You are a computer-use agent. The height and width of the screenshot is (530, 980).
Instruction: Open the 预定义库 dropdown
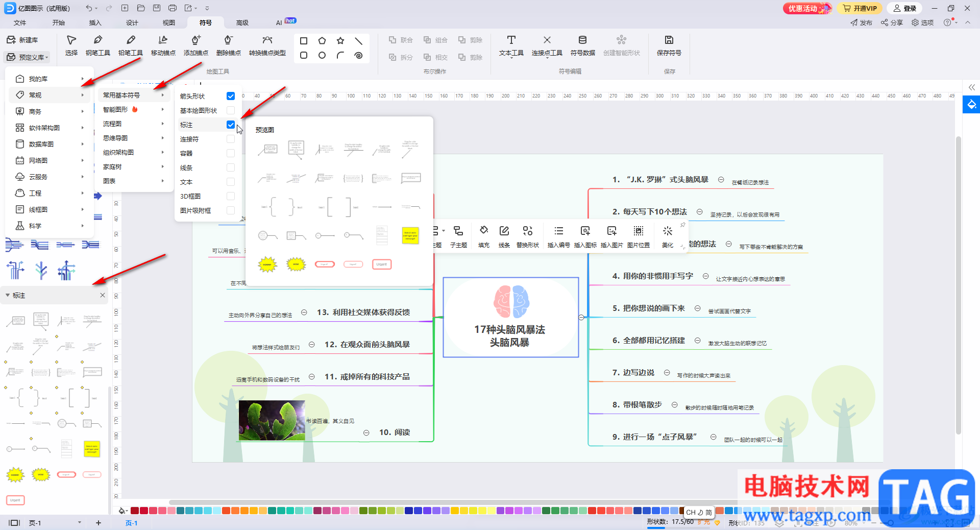click(x=28, y=57)
